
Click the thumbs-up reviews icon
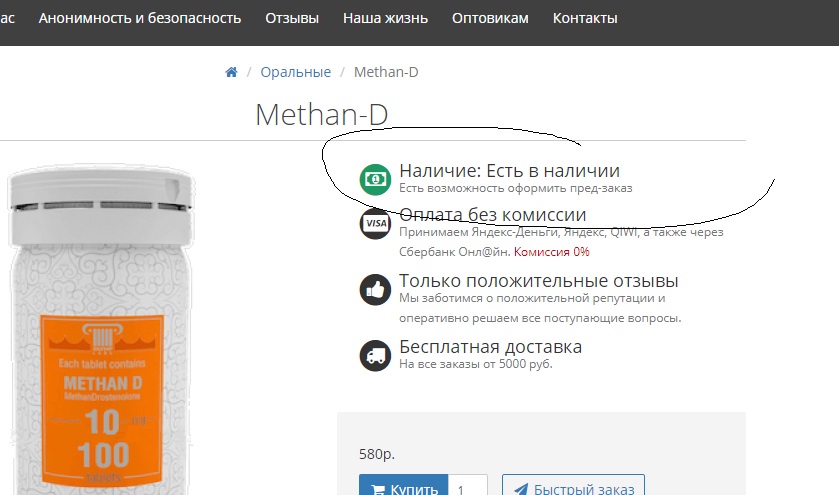tap(375, 290)
